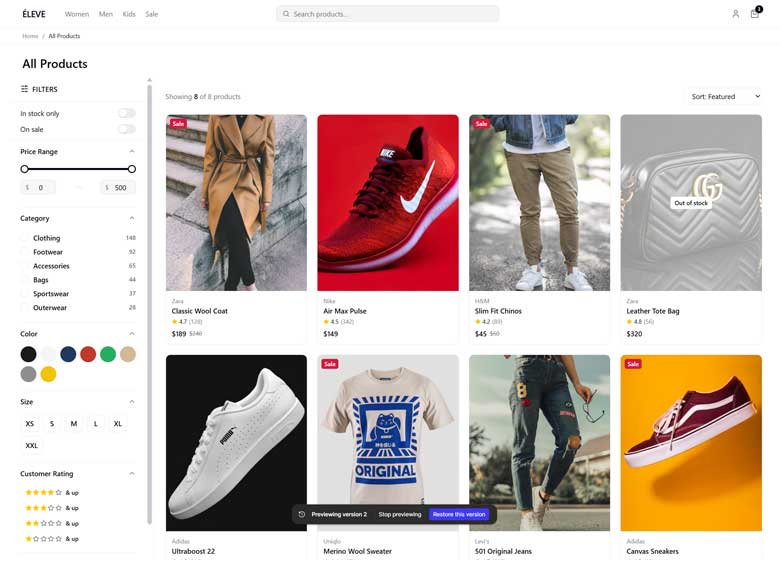Click minimum price input showing 0

pos(38,188)
